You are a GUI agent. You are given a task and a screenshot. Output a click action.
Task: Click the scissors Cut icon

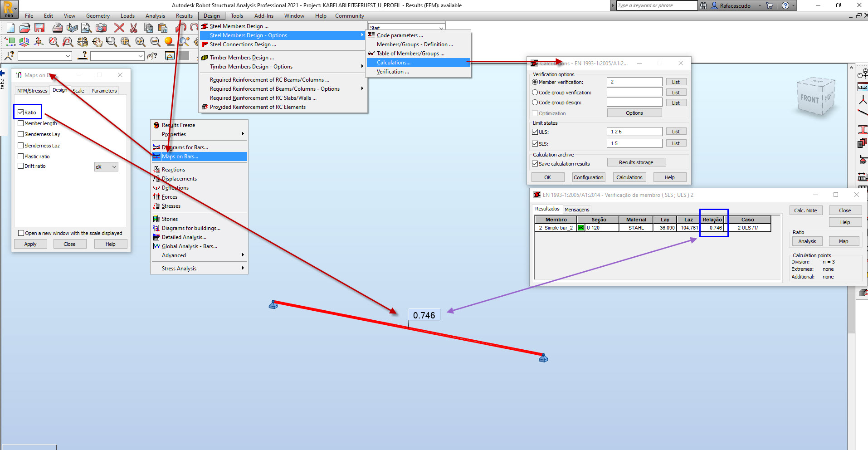coord(133,28)
